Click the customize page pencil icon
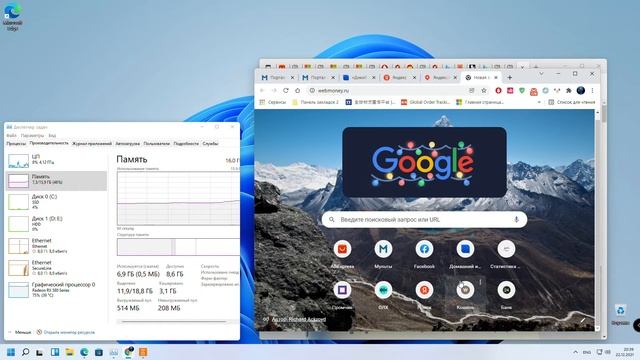The height and width of the screenshot is (360, 640). coord(583,320)
